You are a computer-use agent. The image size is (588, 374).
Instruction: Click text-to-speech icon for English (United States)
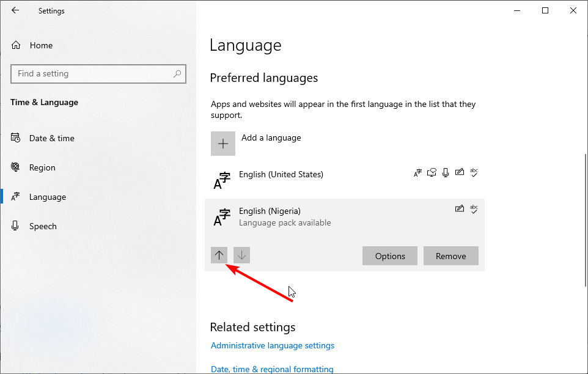coord(432,172)
